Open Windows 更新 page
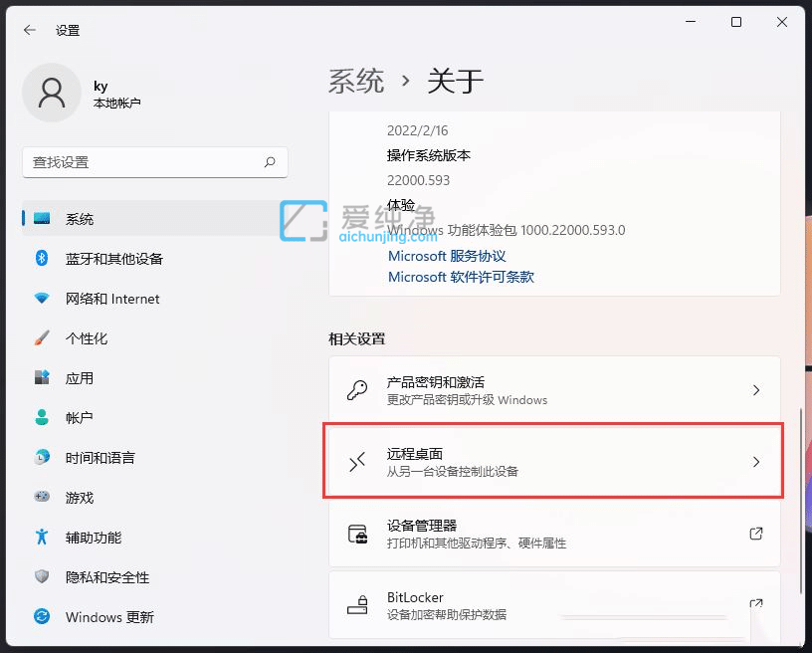812x653 pixels. [154, 616]
